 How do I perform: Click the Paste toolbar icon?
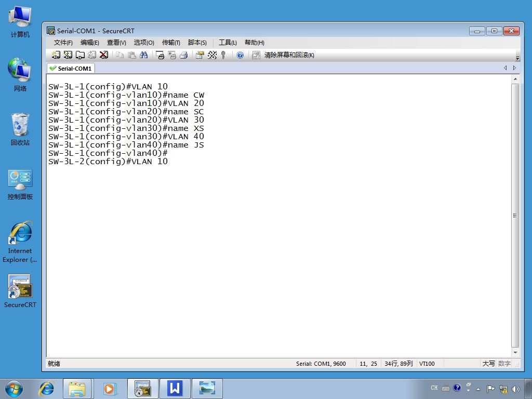click(131, 55)
